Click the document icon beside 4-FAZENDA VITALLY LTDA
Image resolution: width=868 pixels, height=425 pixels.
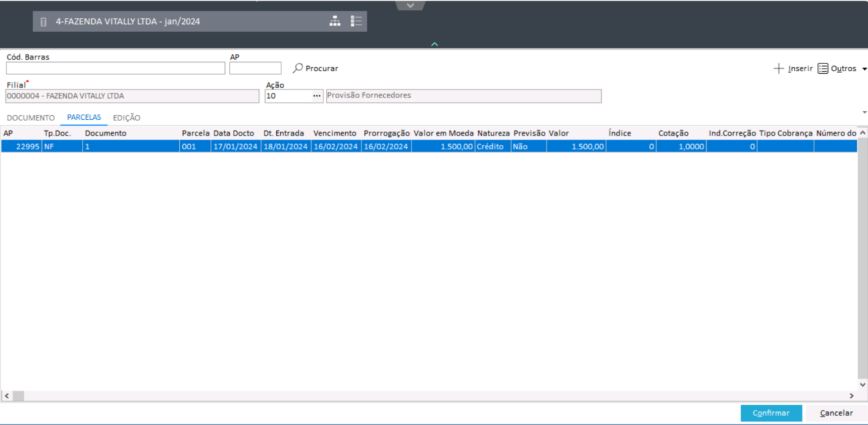[x=44, y=22]
